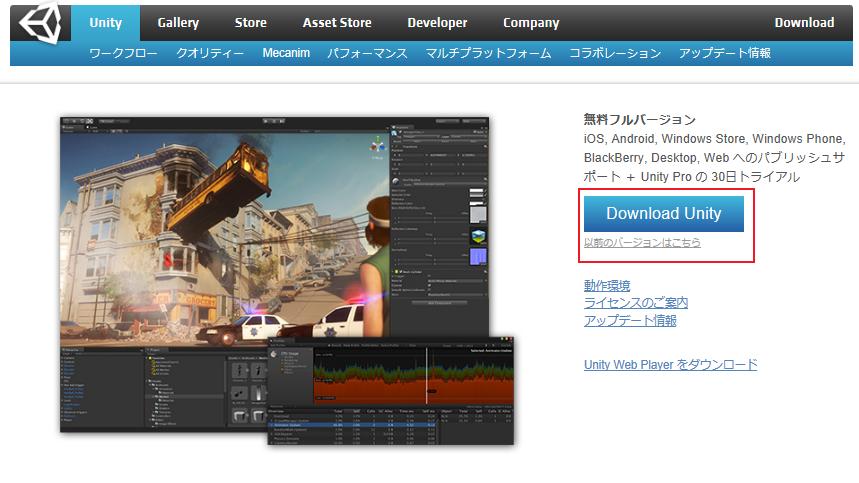Viewport: 859px width, 483px height.
Task: Open the 動作環境 link
Action: tap(607, 285)
